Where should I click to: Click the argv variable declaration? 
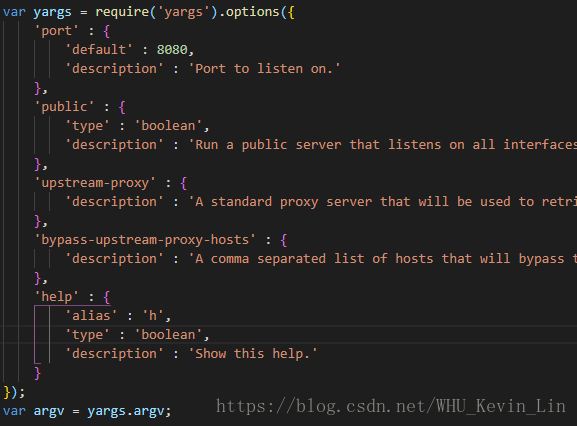point(49,411)
